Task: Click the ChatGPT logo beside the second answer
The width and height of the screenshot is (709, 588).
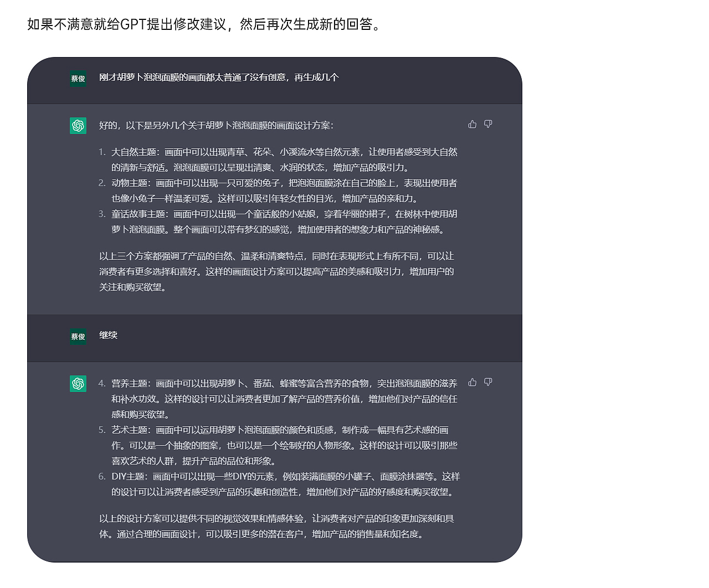Action: 78,383
